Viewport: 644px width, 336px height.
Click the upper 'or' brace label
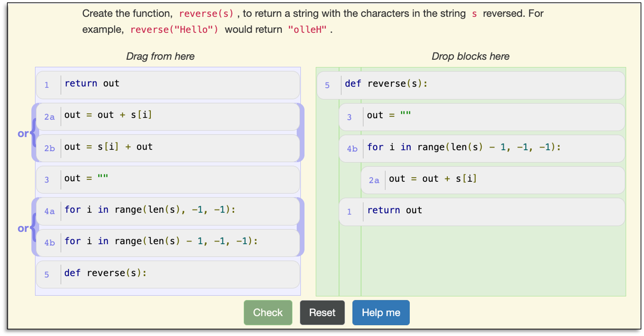pyautogui.click(x=23, y=133)
